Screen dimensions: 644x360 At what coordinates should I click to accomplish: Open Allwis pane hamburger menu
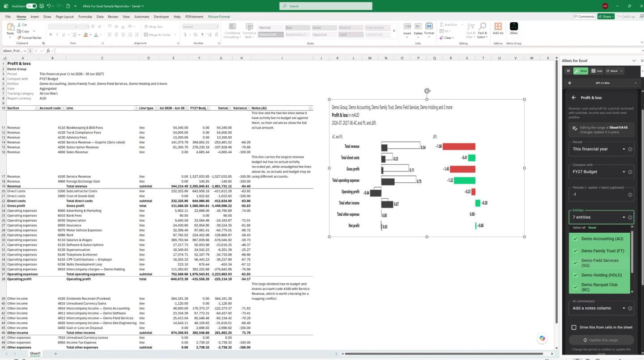pyautogui.click(x=568, y=71)
